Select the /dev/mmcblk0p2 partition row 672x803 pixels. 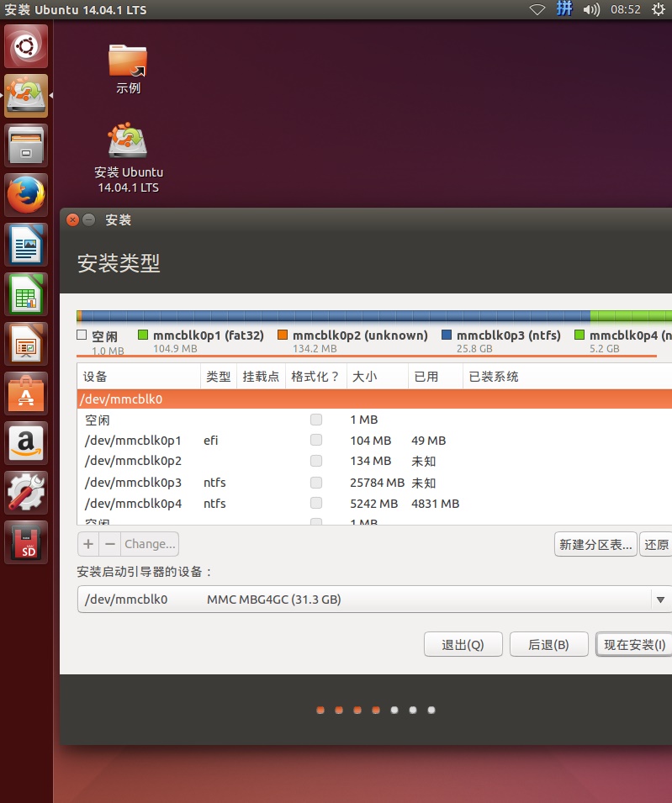(x=374, y=461)
